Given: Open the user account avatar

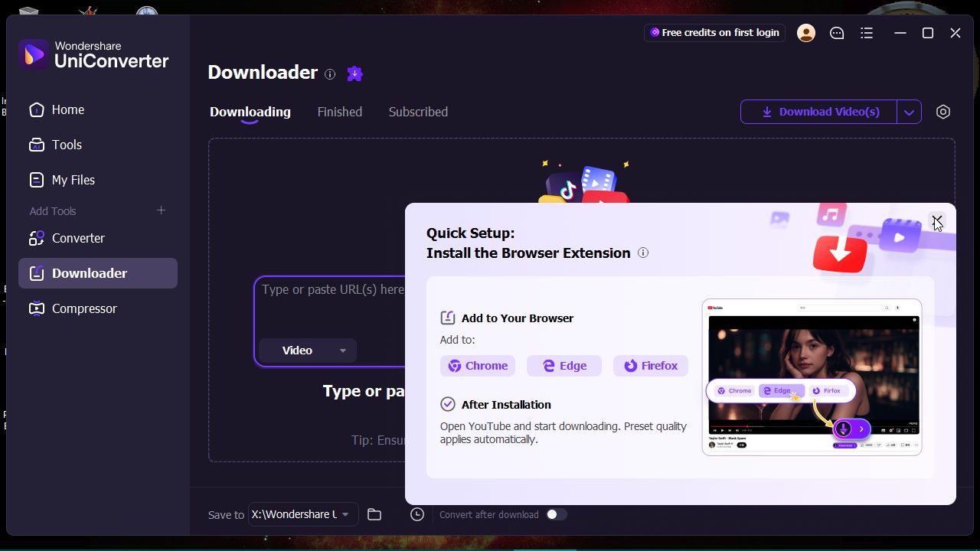Looking at the screenshot, I should tap(806, 33).
